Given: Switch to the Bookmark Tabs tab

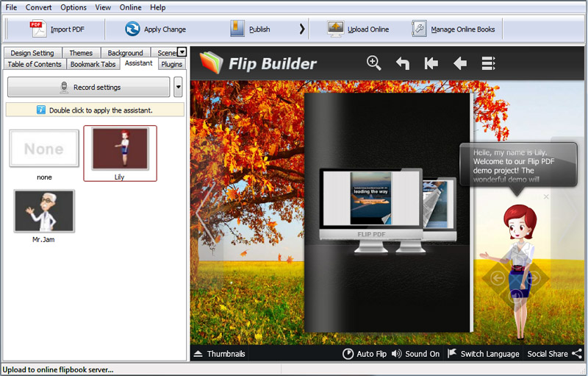Looking at the screenshot, I should coord(93,64).
